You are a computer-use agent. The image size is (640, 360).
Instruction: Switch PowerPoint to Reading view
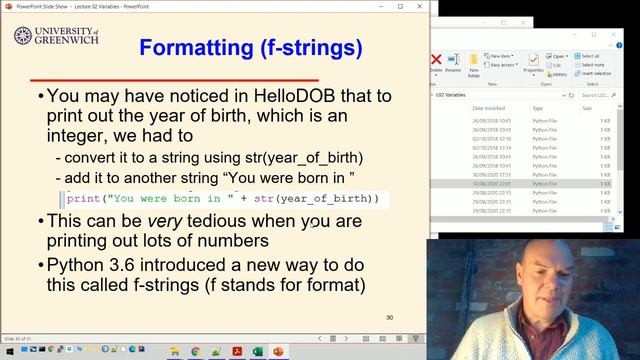click(x=399, y=338)
